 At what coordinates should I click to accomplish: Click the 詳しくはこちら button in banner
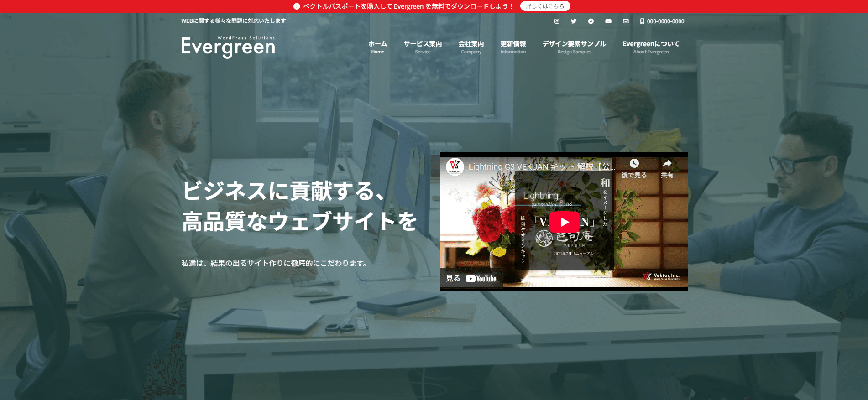tap(545, 6)
